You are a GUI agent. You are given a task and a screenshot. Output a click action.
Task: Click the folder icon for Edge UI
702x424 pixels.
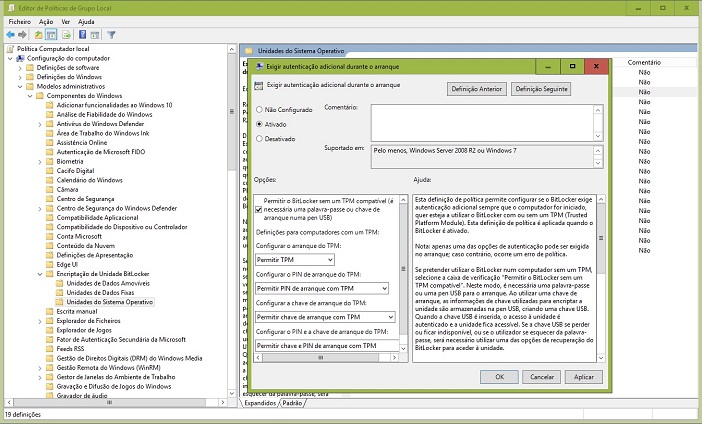(x=50, y=264)
